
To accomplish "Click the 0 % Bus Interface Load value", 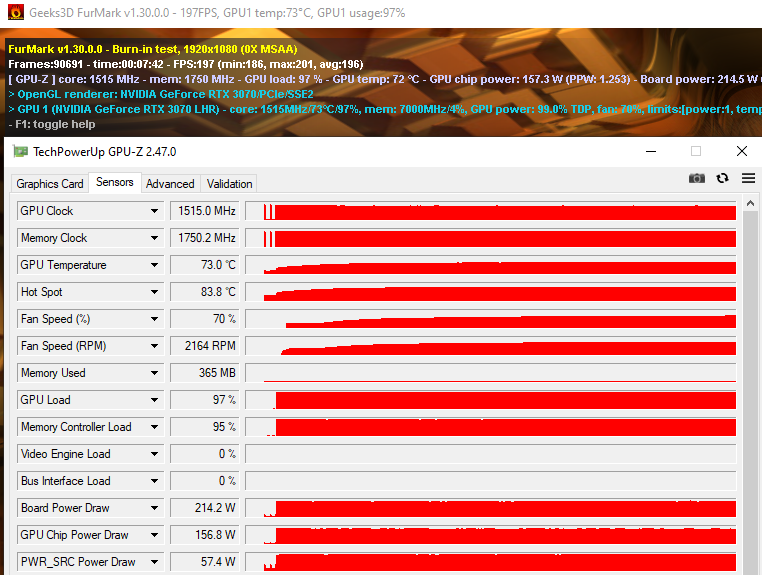I will coord(205,481).
